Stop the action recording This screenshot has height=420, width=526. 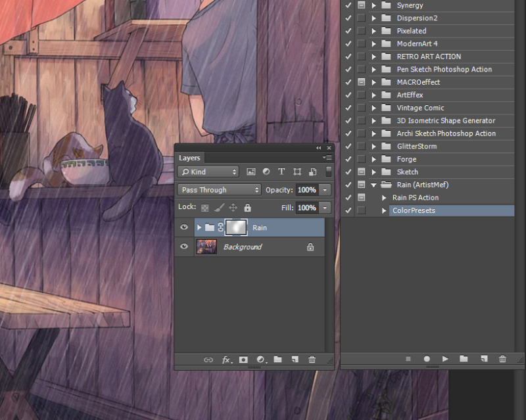point(408,359)
